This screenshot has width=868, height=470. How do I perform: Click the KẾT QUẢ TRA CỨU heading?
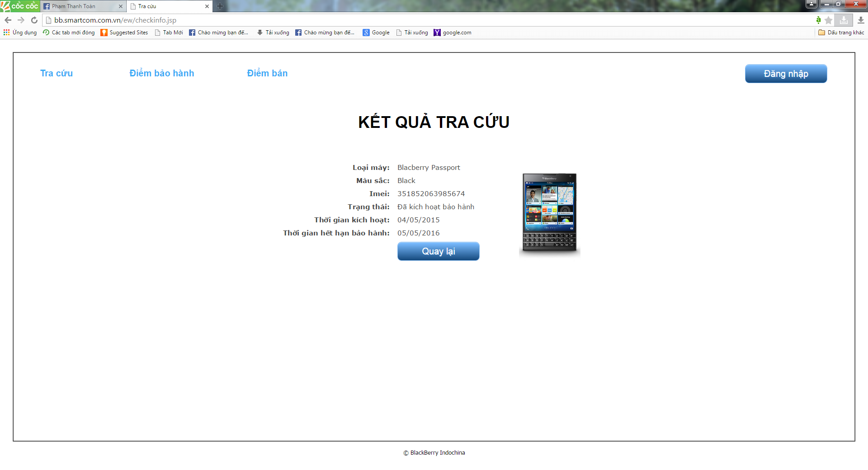434,122
